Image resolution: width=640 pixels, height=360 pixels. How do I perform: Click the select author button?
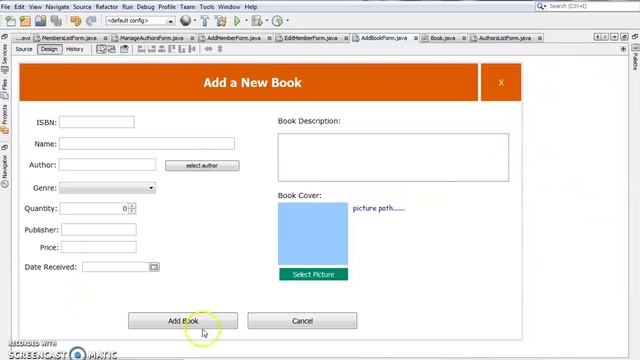202,166
